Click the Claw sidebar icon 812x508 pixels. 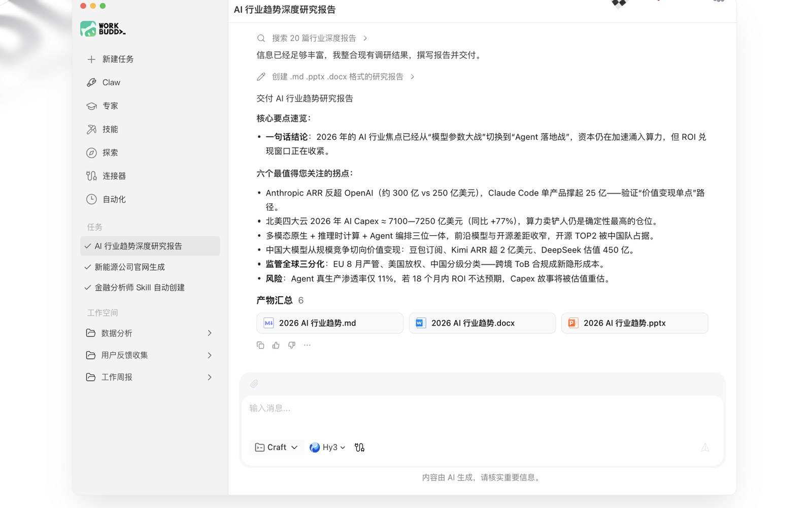pyautogui.click(x=91, y=82)
